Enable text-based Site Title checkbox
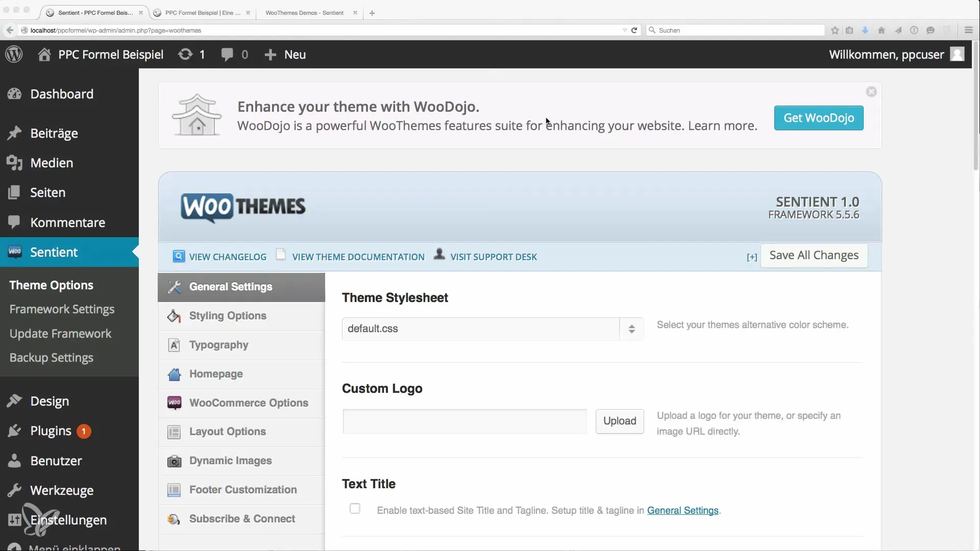The width and height of the screenshot is (980, 551). [355, 509]
